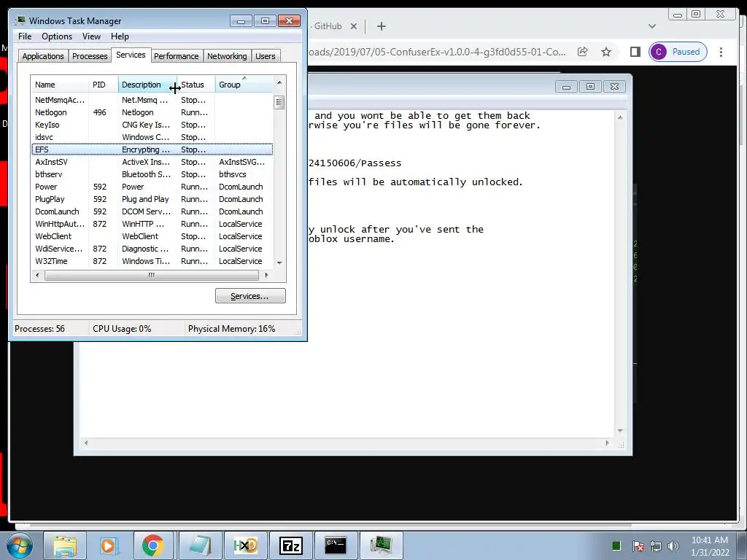Click the services list horizontal scroll-left arrow
The height and width of the screenshot is (560, 747).
tap(38, 275)
